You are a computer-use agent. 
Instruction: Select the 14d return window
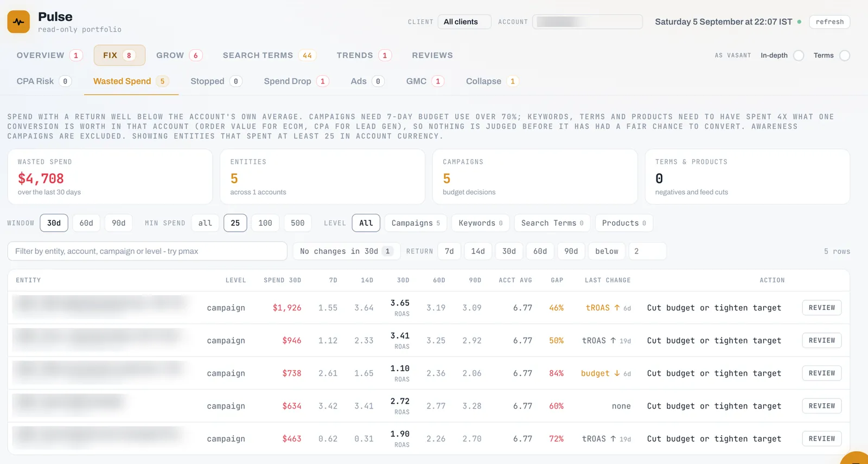pyautogui.click(x=478, y=251)
